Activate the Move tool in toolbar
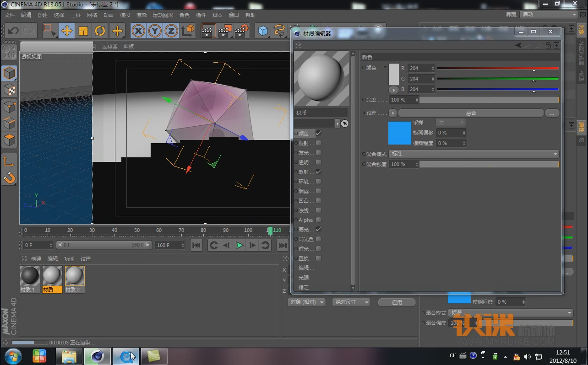Viewport: 588px width, 365px height. click(67, 31)
